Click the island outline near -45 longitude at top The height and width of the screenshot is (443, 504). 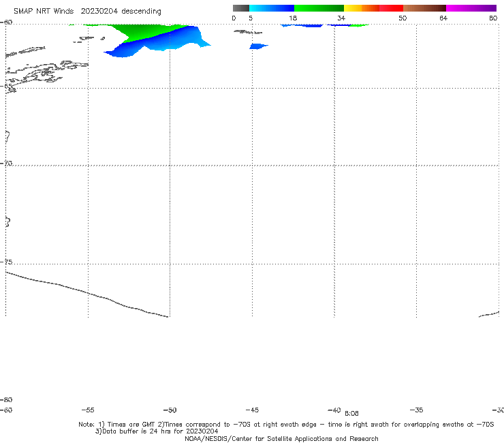point(248,32)
